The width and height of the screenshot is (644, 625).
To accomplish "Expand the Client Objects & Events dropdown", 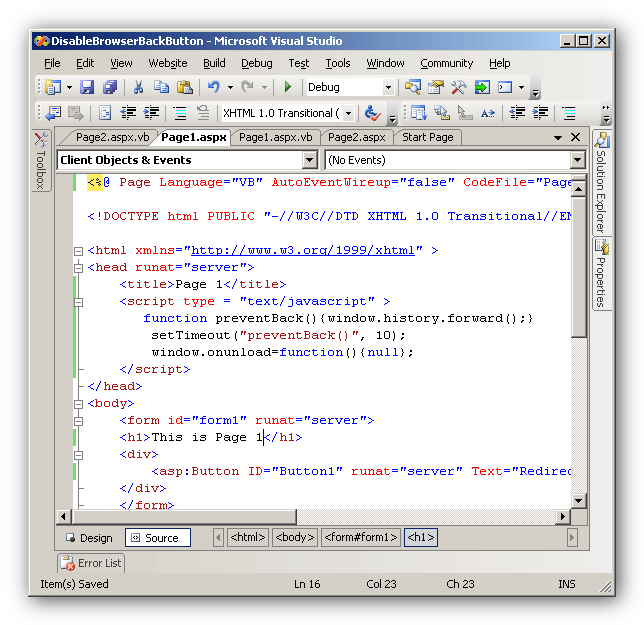I will 309,160.
